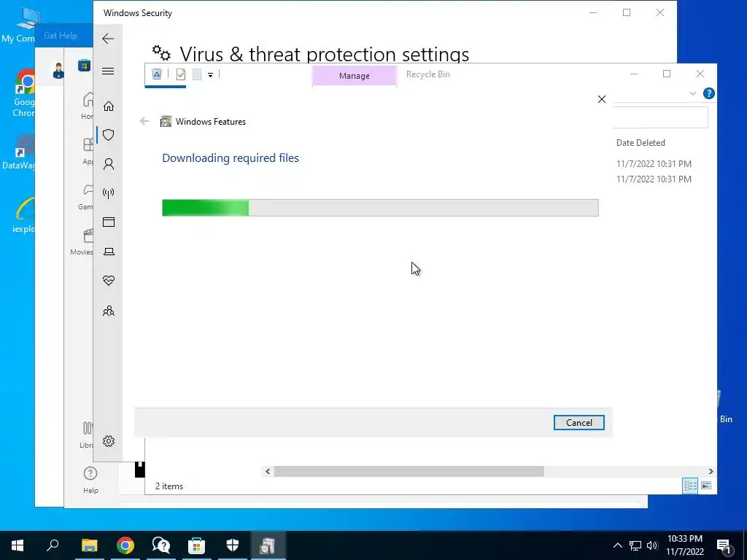This screenshot has width=747, height=560.
Task: Open Windows Security settings gear icon
Action: (x=109, y=441)
